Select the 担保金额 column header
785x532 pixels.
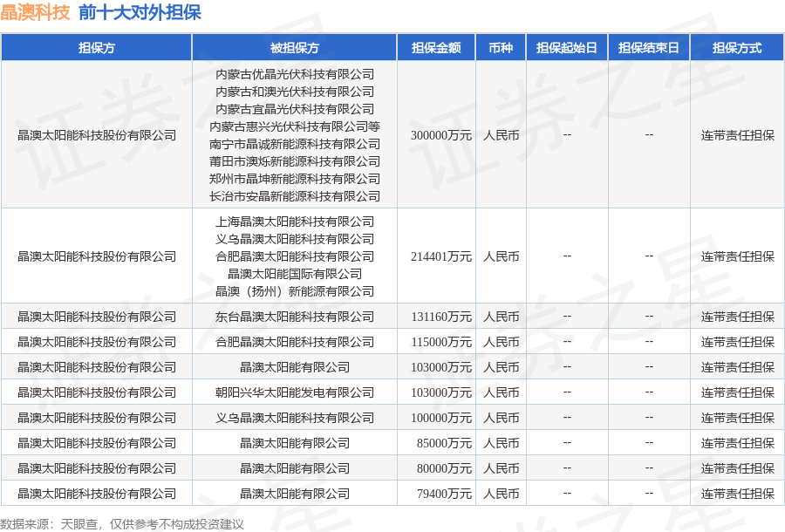(x=436, y=48)
